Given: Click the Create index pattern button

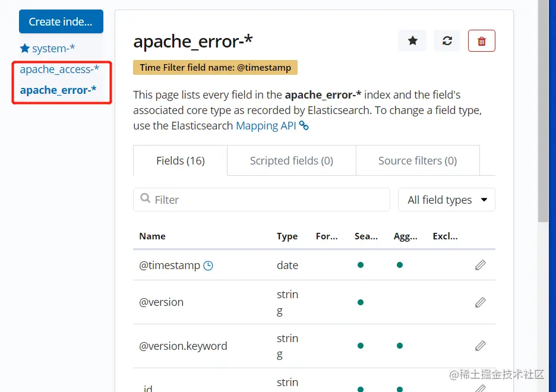Looking at the screenshot, I should tap(61, 22).
